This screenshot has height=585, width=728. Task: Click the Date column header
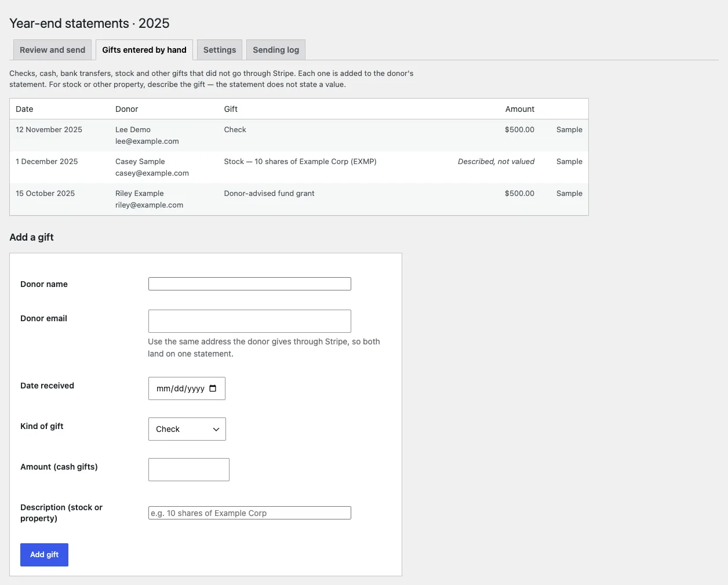coord(24,109)
